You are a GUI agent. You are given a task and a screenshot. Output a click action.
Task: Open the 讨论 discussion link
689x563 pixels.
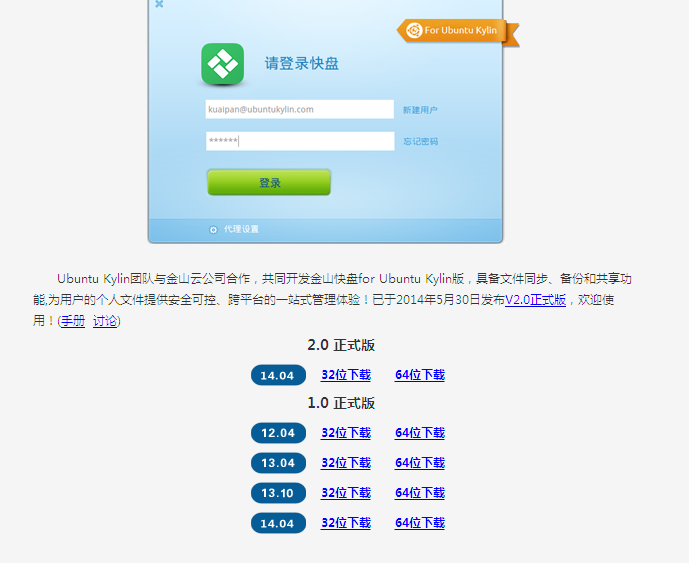point(105,321)
